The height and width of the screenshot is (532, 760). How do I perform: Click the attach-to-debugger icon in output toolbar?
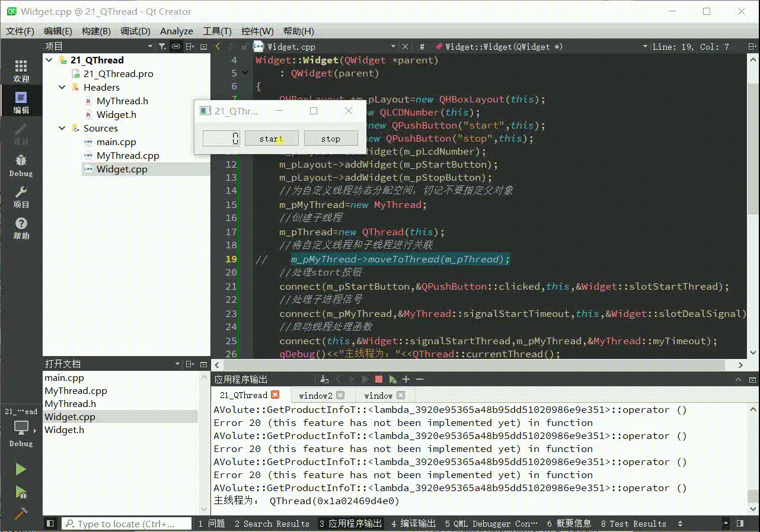(x=392, y=379)
